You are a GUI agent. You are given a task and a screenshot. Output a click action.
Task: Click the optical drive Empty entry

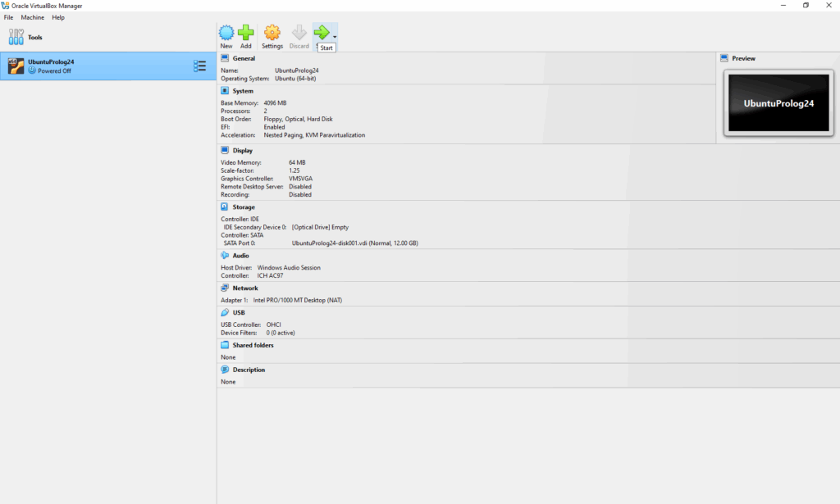[320, 227]
